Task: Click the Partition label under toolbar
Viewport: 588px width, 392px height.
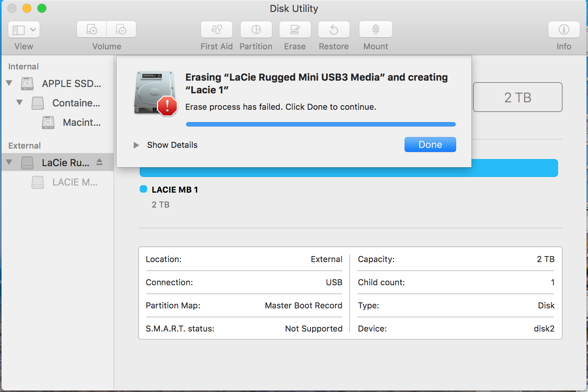Action: coord(256,46)
